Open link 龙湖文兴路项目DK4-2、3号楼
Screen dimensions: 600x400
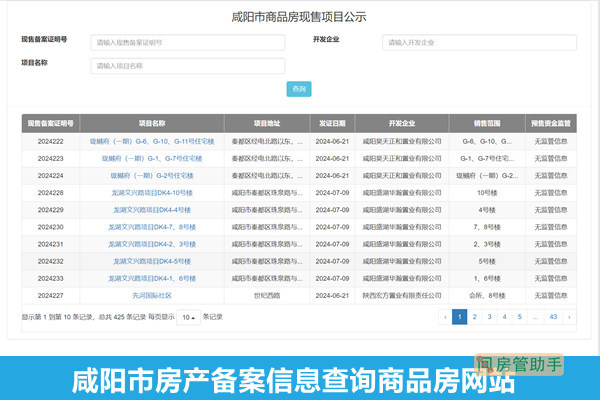[152, 244]
